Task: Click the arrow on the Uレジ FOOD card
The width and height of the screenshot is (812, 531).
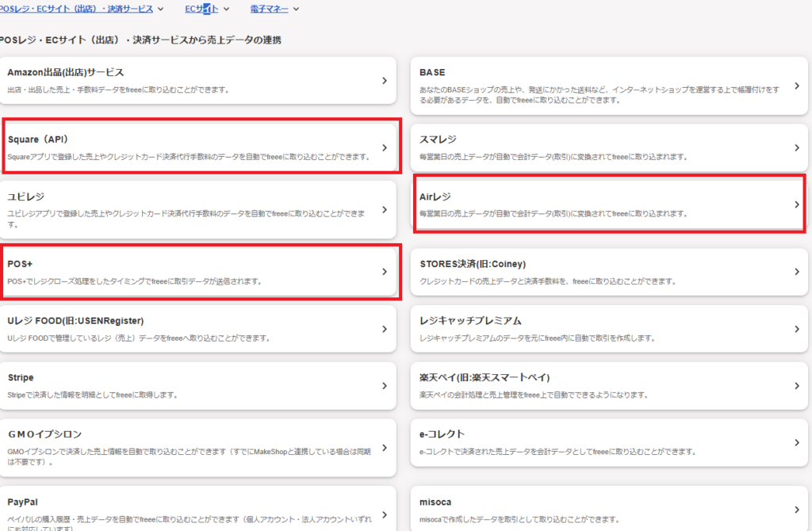Action: coord(385,329)
